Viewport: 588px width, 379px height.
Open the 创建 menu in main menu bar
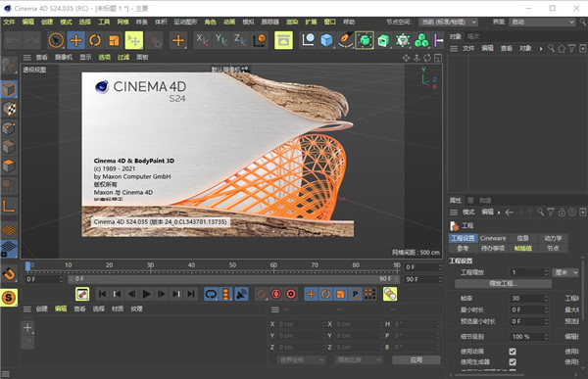click(47, 22)
